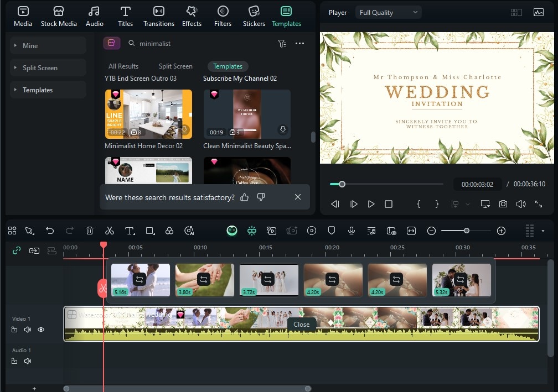Screen dimensions: 558x392
Task: Set mark out point
Action: 437,204
